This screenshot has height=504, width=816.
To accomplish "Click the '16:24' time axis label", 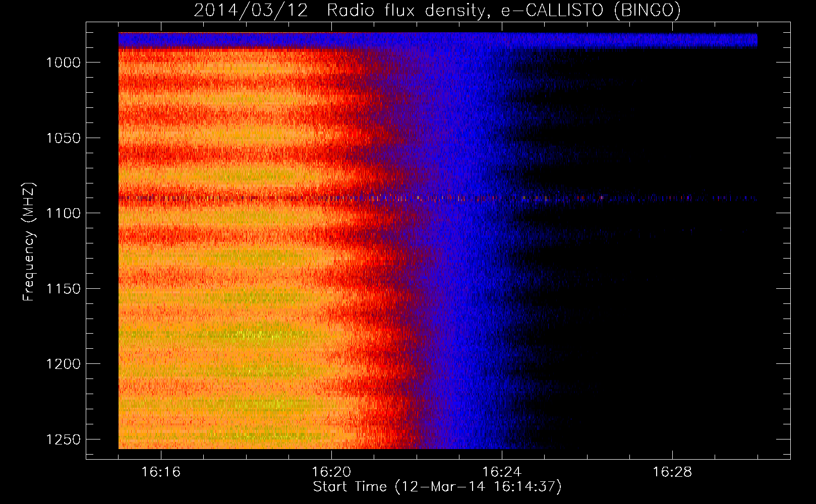I will (502, 472).
